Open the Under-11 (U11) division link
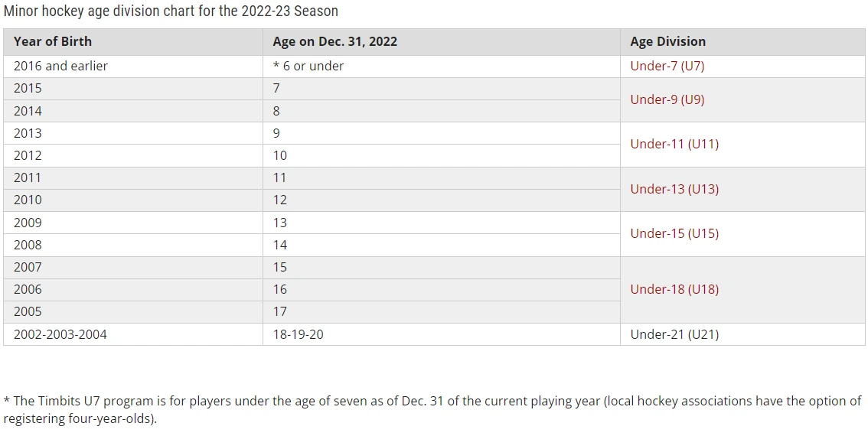 coord(674,144)
